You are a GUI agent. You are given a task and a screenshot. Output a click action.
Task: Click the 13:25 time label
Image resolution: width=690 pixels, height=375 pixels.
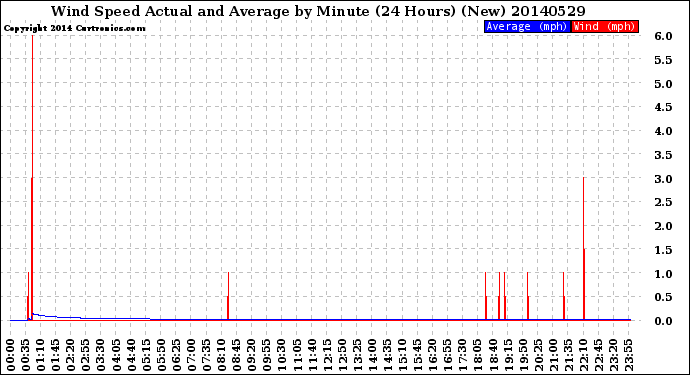[357, 355]
